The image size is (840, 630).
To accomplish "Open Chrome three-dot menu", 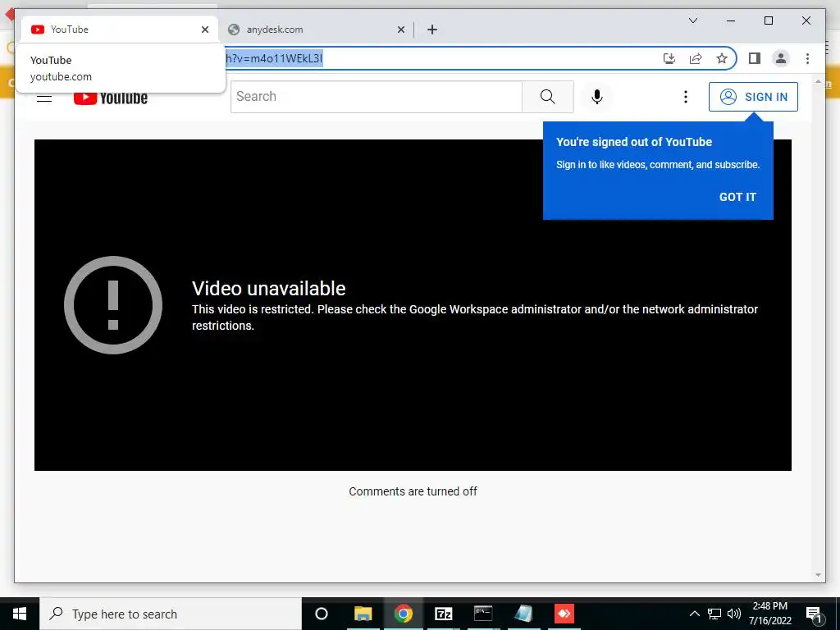I will [x=807, y=58].
